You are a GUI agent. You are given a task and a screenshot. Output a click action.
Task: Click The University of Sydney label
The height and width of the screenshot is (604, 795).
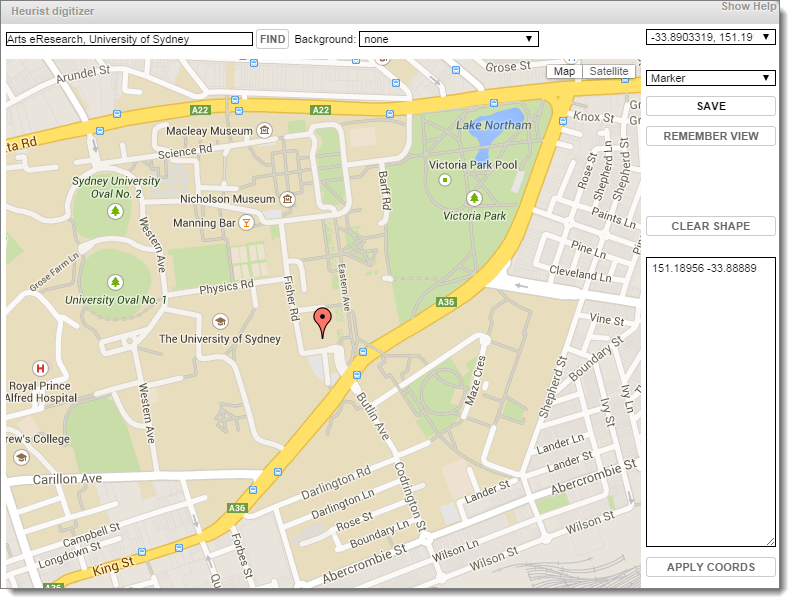tap(220, 339)
